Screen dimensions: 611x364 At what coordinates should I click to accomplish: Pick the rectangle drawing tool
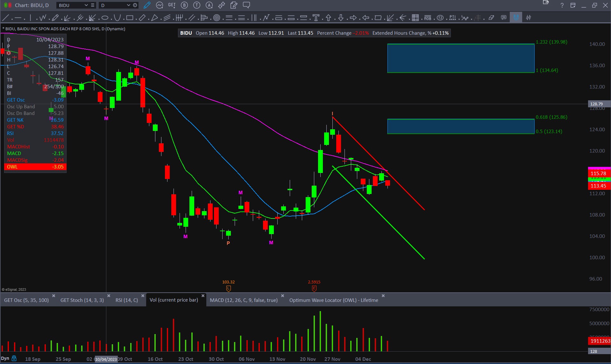(x=130, y=18)
